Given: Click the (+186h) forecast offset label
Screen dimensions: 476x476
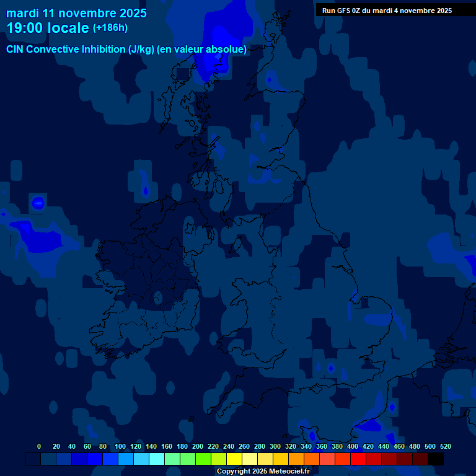Looking at the screenshot, I should pyautogui.click(x=110, y=28).
